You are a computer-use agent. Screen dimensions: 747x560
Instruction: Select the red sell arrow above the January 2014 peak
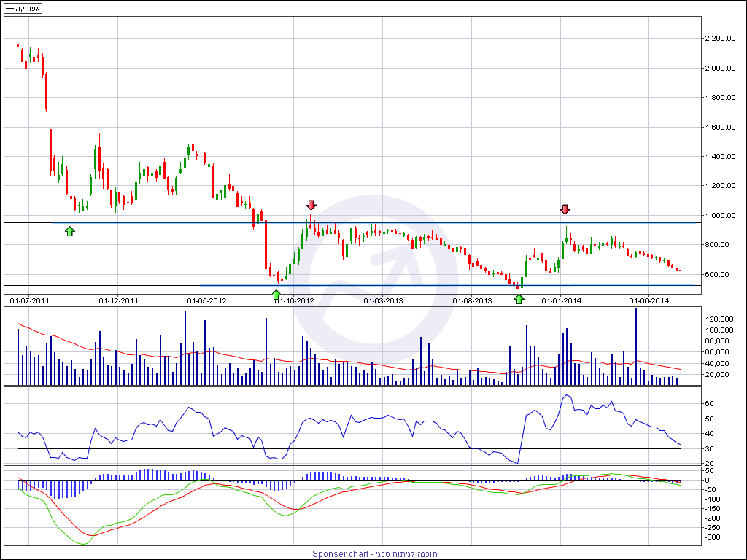click(x=565, y=209)
